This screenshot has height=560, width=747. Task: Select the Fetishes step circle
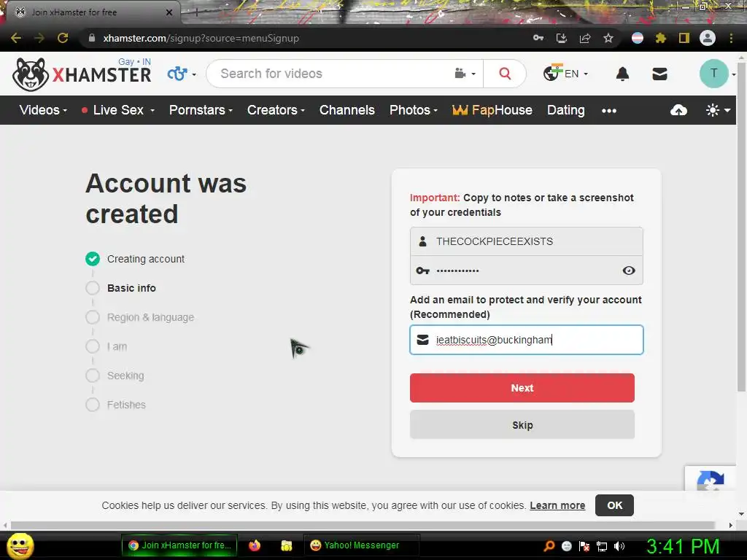[93, 405]
